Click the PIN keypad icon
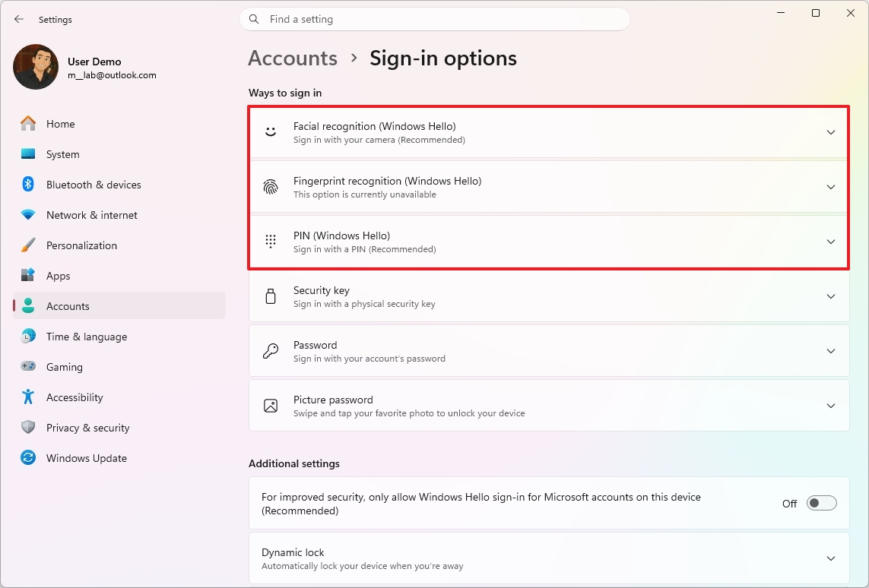This screenshot has height=588, width=869. (270, 241)
